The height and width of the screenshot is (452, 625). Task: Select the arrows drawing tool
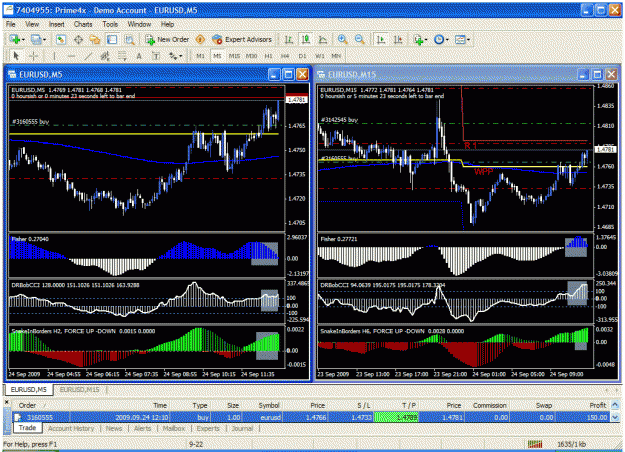pyautogui.click(x=173, y=56)
